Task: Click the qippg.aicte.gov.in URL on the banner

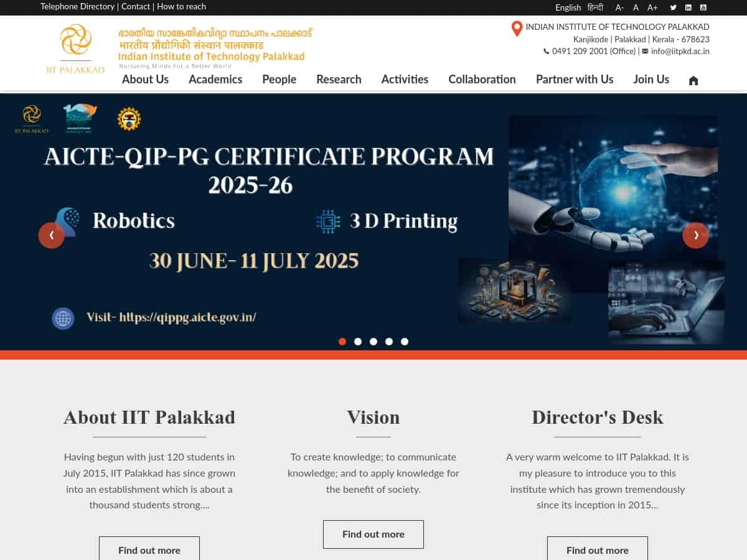Action: tap(187, 317)
